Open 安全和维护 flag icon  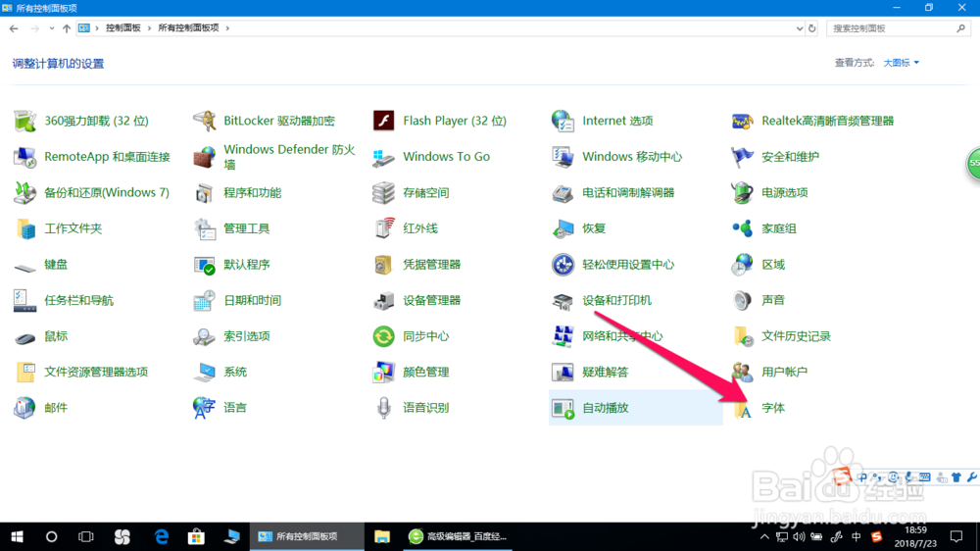(x=742, y=157)
